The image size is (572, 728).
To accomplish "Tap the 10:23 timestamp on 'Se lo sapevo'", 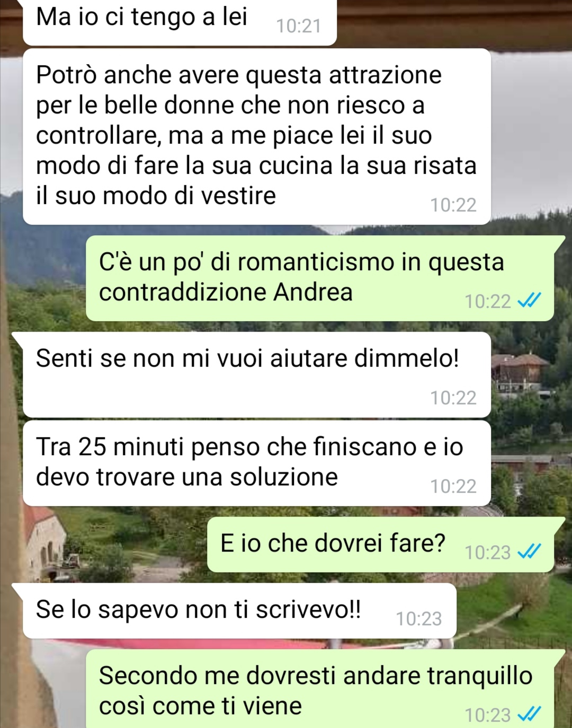I will 418,618.
